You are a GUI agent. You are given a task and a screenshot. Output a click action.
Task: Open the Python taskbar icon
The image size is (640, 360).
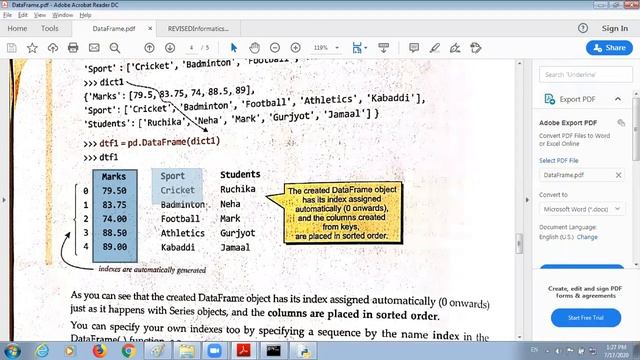[303, 351]
